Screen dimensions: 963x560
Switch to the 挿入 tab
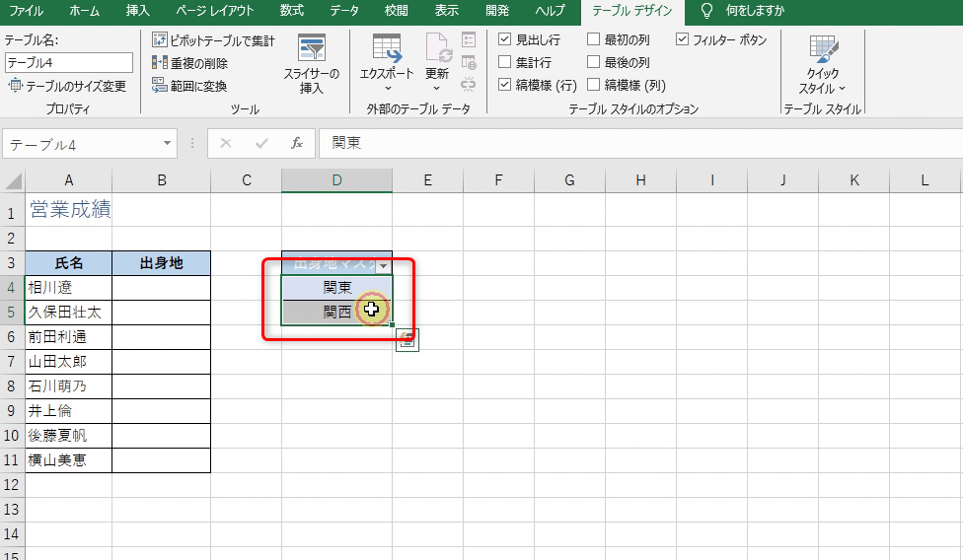tap(139, 11)
